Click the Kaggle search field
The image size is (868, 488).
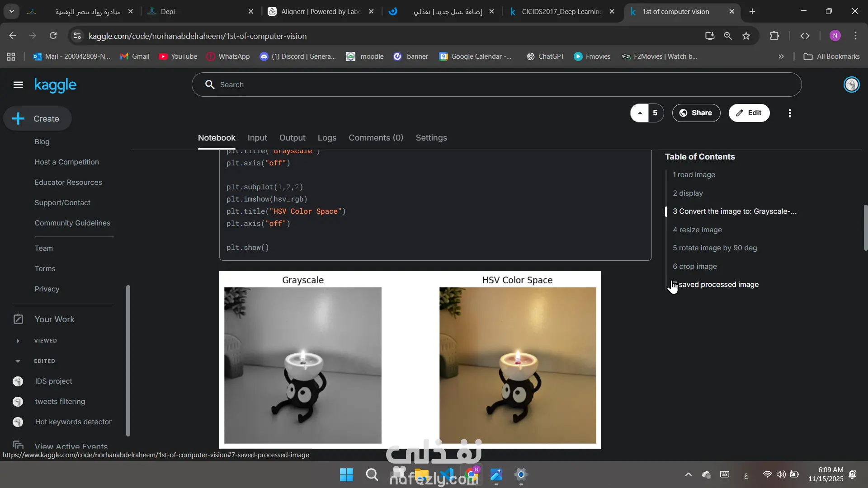pyautogui.click(x=497, y=85)
